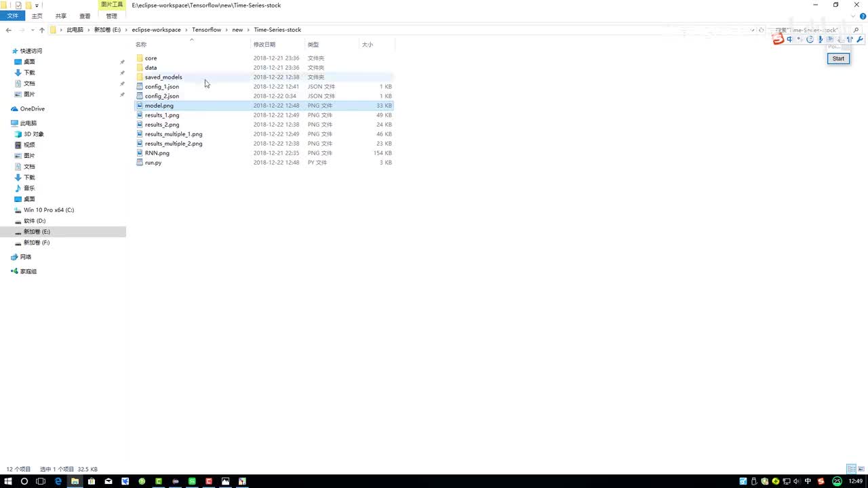Screen dimensions: 868x488
Task: Select the RNN.png file icon
Action: coord(140,153)
